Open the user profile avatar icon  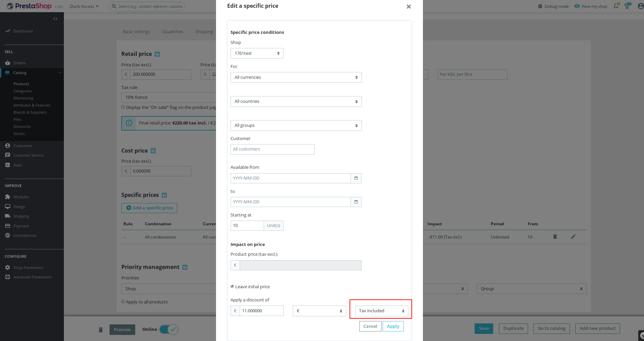pos(640,6)
